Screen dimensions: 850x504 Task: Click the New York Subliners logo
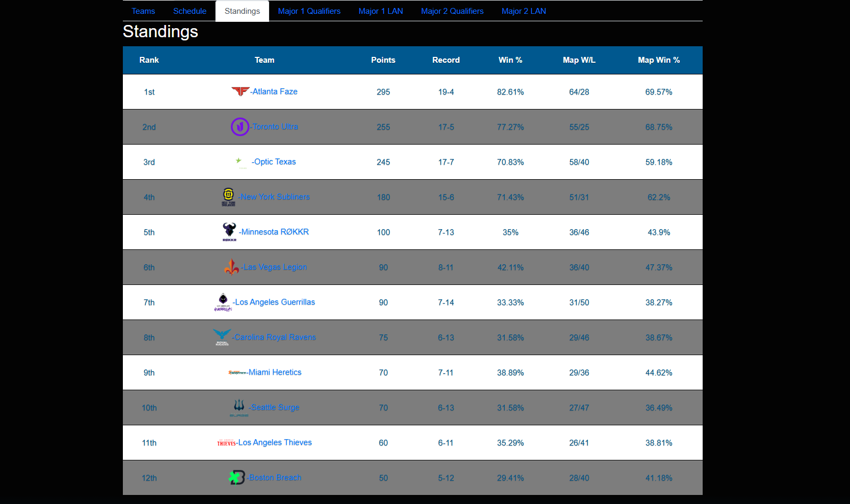tap(228, 197)
